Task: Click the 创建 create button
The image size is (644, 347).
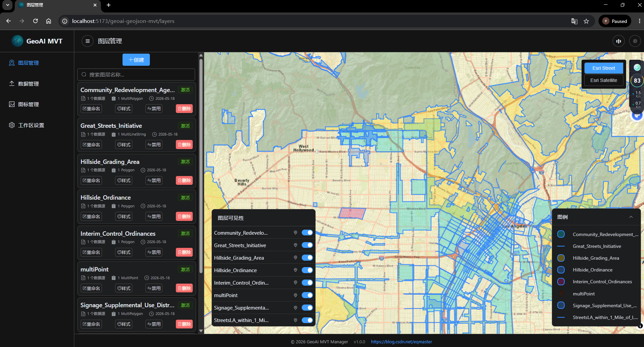Action: [136, 60]
